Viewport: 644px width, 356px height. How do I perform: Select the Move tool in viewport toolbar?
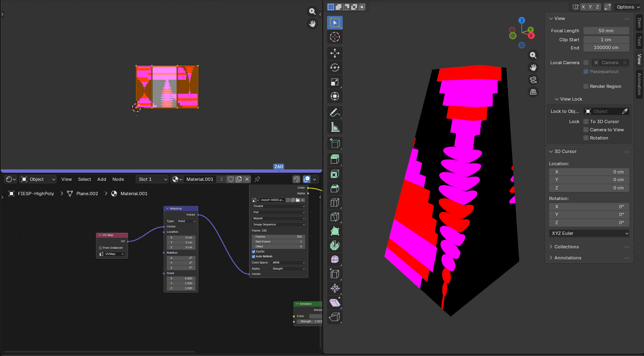click(x=334, y=53)
